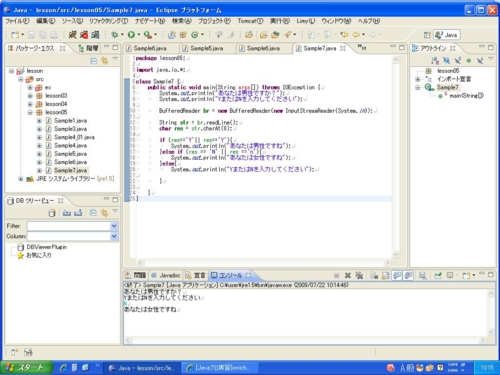500x375 pixels.
Task: Click the Open Console icon
Action: click(x=466, y=275)
